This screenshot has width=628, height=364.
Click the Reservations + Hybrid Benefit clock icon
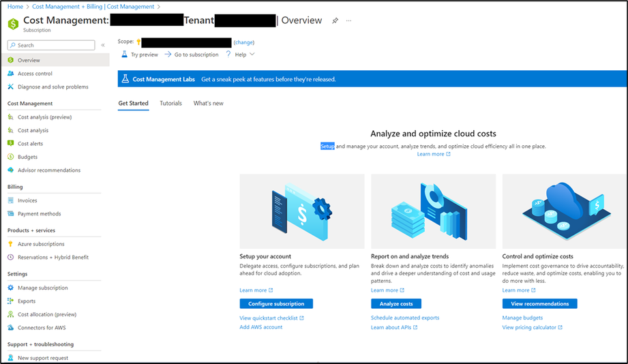11,257
